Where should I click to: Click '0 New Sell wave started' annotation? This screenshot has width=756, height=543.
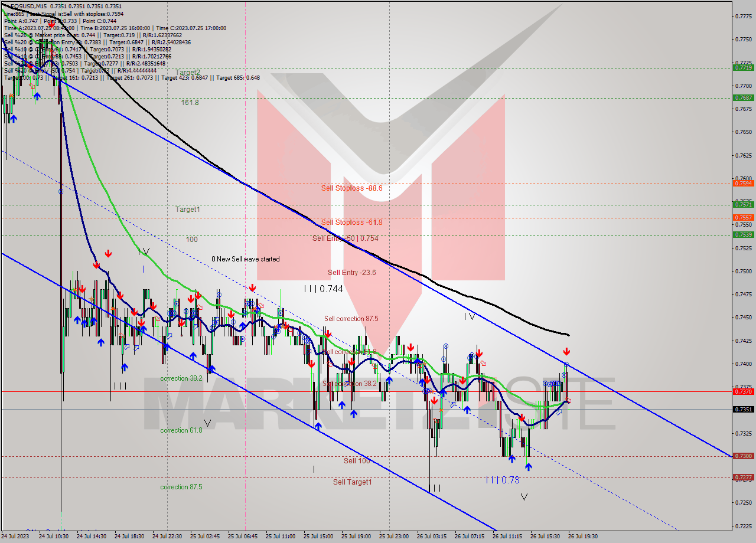pos(246,259)
